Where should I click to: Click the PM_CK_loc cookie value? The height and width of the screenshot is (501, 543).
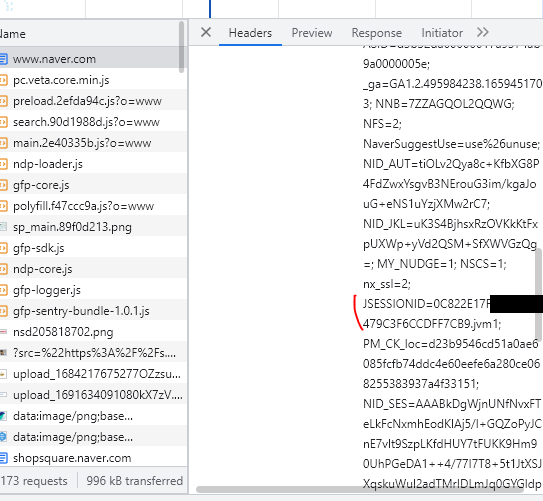pyautogui.click(x=451, y=364)
